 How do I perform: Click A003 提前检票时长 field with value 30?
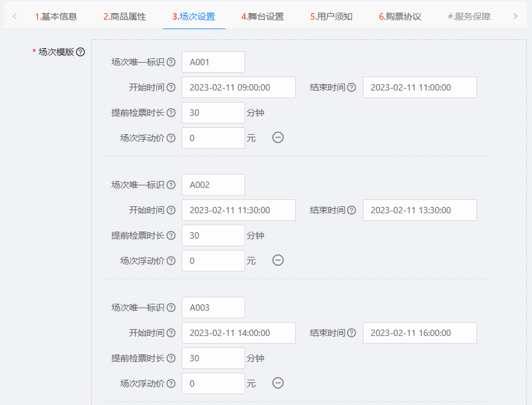[213, 358]
